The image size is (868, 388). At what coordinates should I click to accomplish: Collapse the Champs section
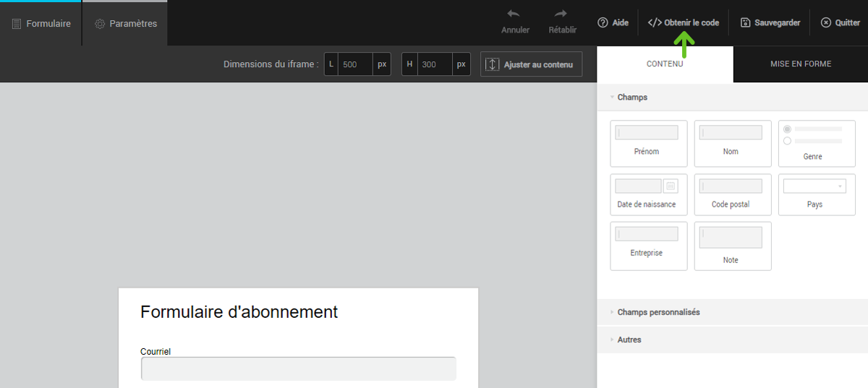click(632, 97)
